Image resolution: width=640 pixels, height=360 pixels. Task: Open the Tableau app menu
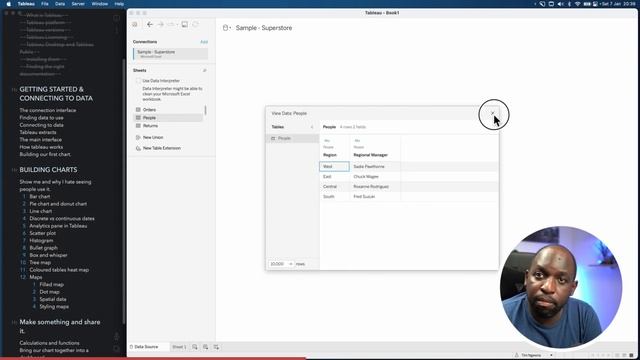tap(26, 4)
